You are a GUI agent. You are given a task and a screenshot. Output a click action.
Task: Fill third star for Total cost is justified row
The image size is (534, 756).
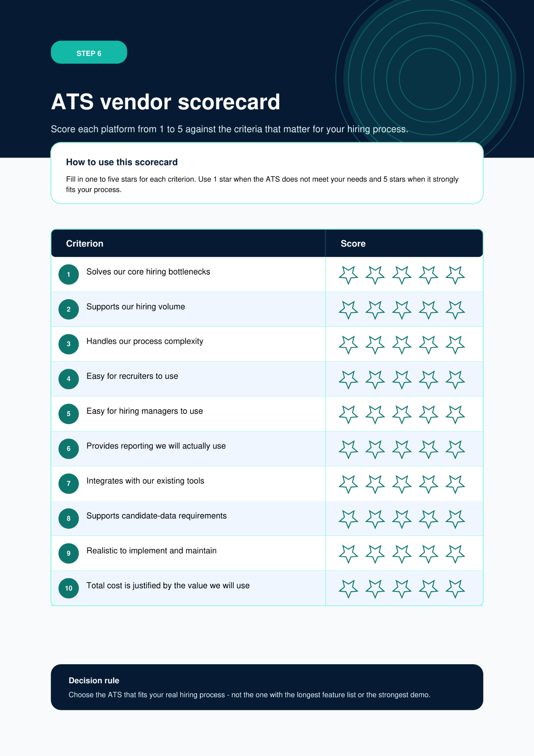(x=402, y=589)
